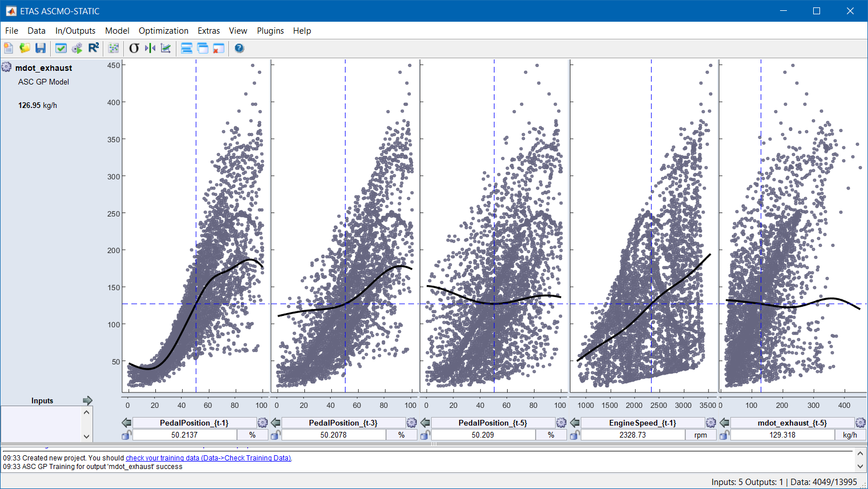Click the blue help question mark icon
The image size is (868, 489).
coord(239,48)
